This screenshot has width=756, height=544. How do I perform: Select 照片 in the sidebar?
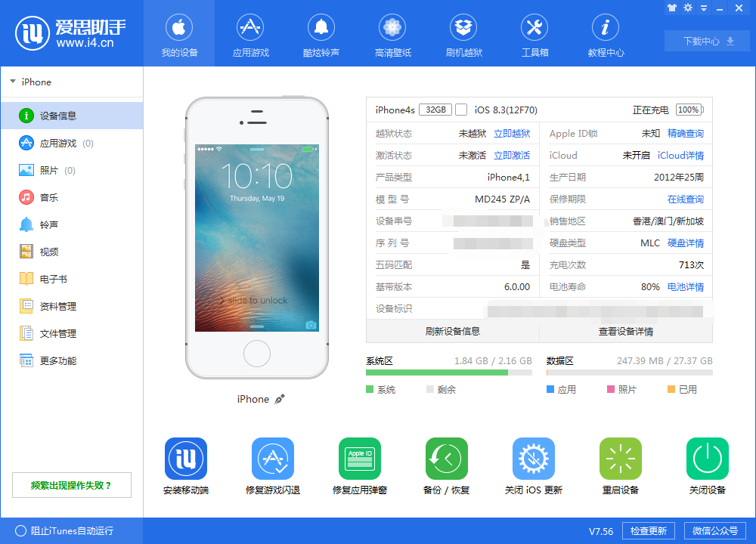[72, 170]
